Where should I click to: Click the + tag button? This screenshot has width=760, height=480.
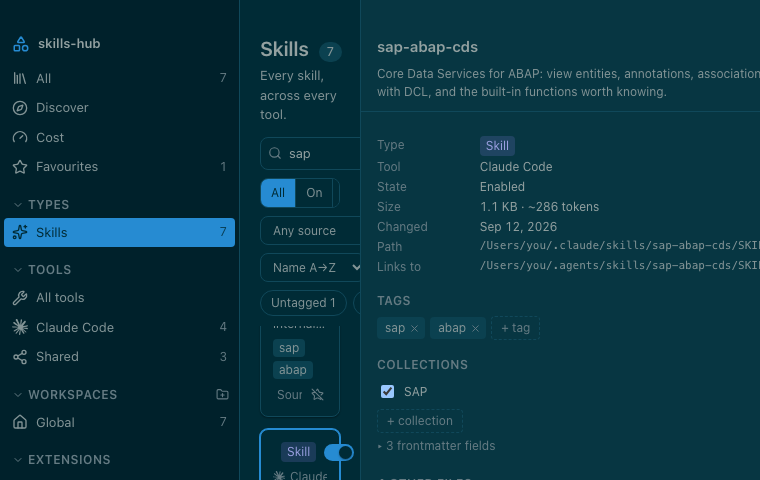pos(515,328)
